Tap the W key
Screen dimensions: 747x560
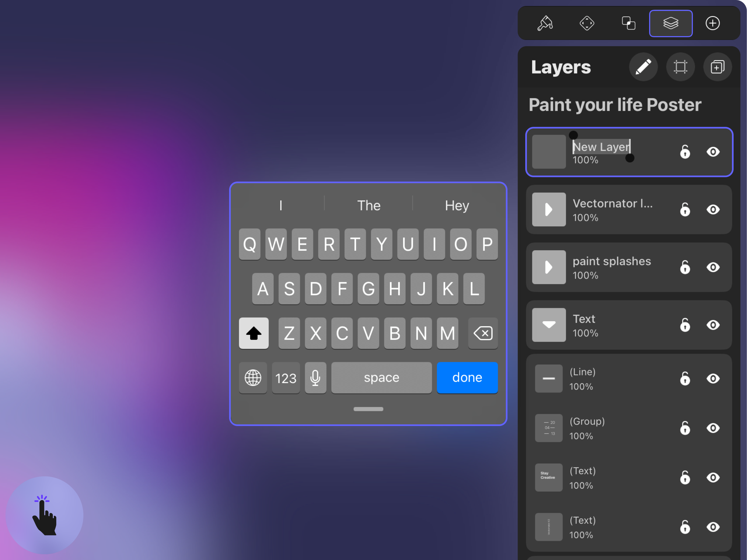[x=276, y=244]
